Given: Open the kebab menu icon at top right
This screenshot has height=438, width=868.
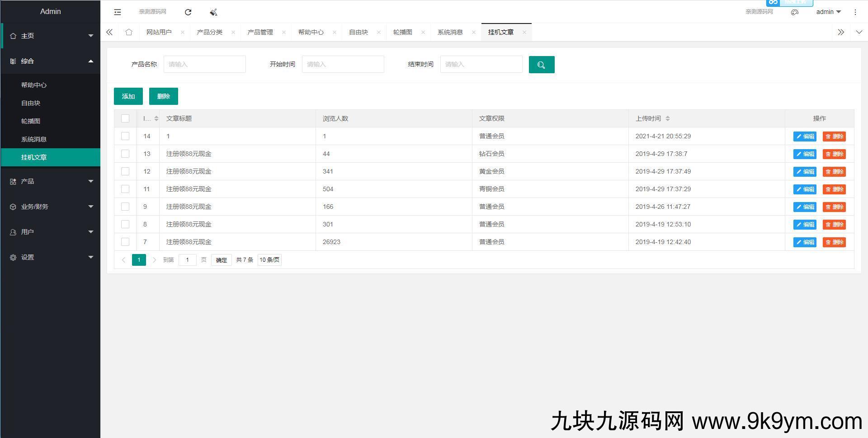Looking at the screenshot, I should point(855,12).
